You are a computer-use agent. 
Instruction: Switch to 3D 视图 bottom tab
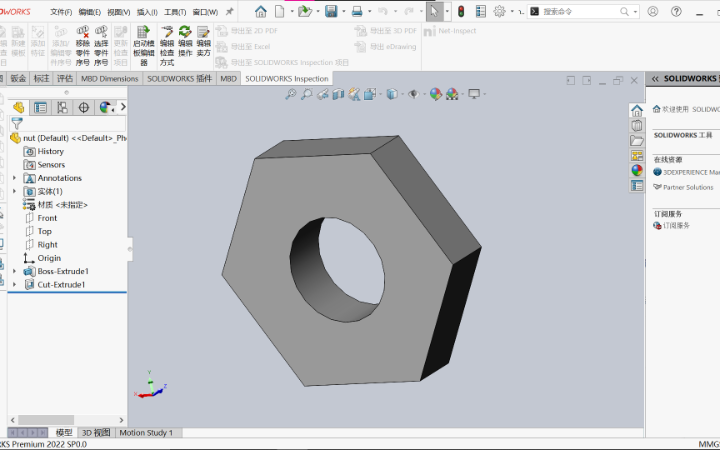click(96, 433)
